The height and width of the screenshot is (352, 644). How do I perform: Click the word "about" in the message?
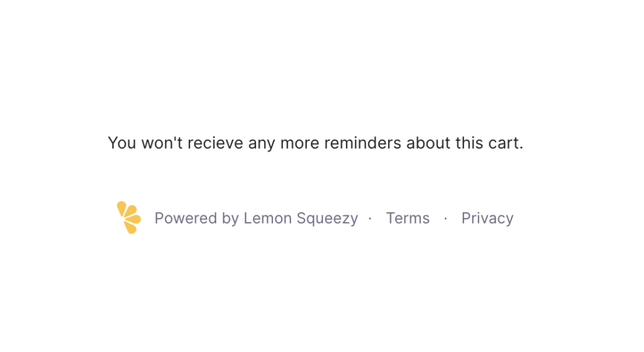point(428,144)
